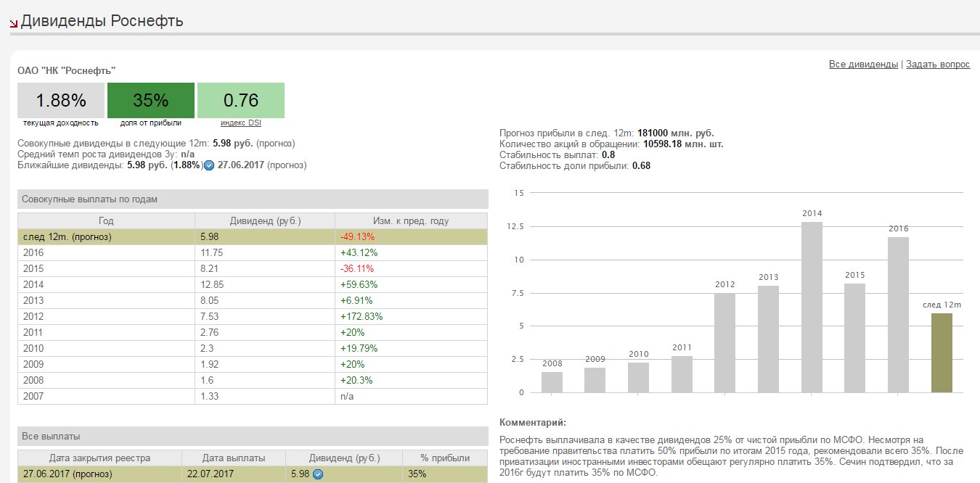
Task: Click the 2012 bar in the chart
Action: [725, 343]
